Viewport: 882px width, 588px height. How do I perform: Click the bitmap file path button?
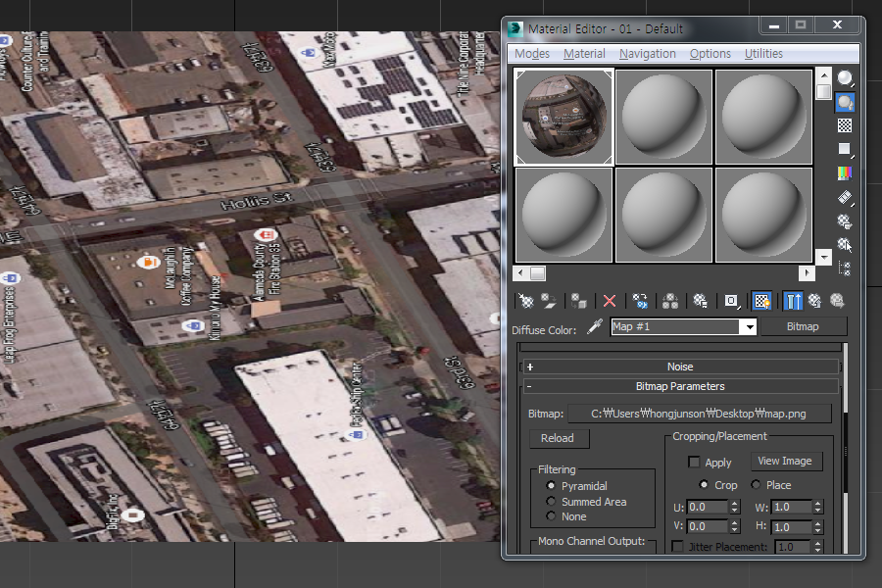[x=699, y=414]
